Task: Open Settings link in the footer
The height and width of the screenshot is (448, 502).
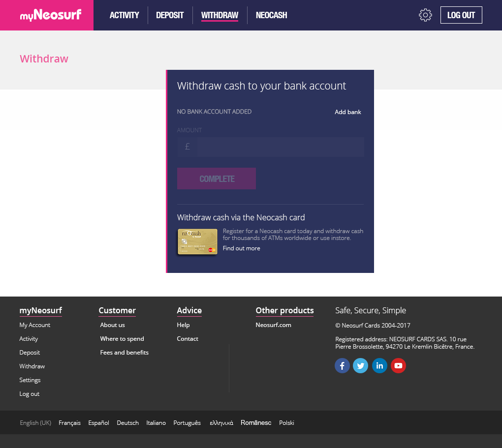Action: (30, 380)
